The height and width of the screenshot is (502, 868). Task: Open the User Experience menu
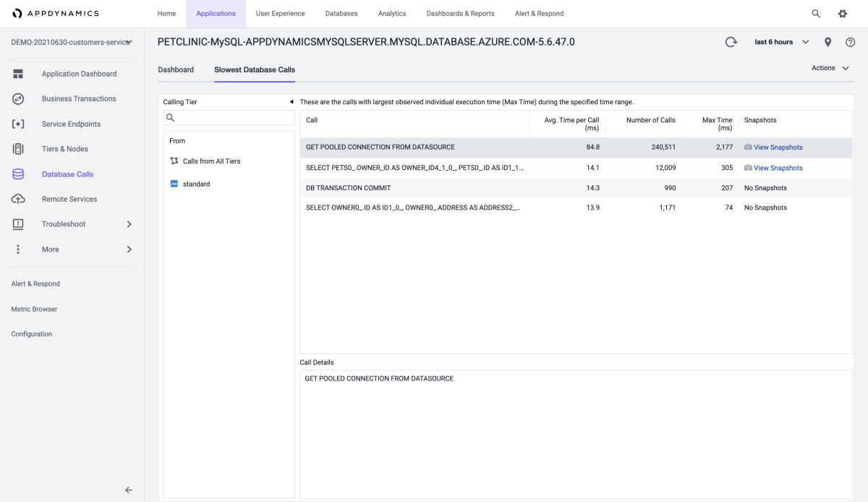tap(281, 14)
